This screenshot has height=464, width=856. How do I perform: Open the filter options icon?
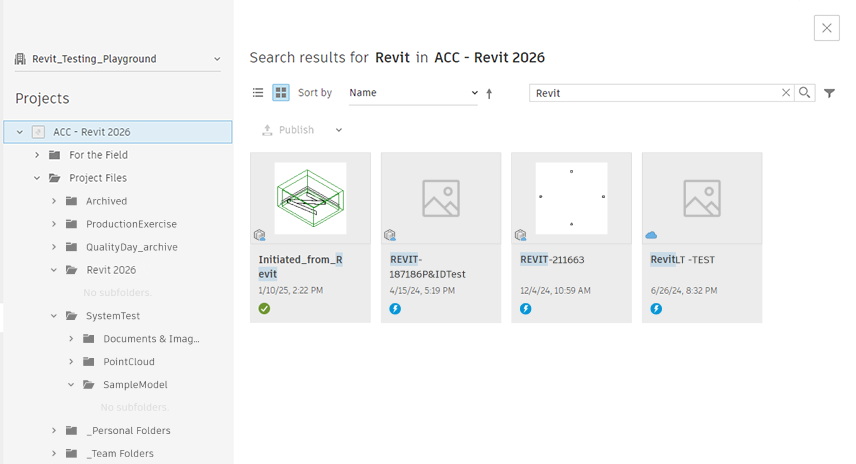coord(830,93)
